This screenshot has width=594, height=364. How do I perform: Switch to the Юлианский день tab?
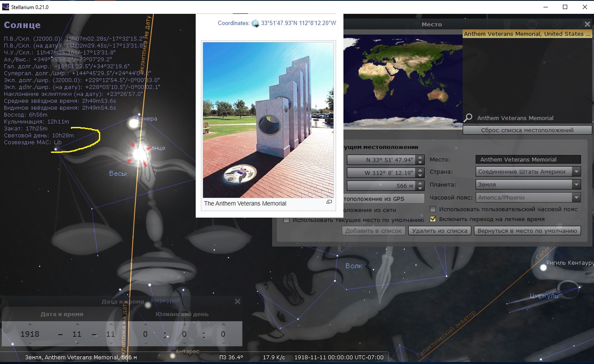click(x=182, y=314)
